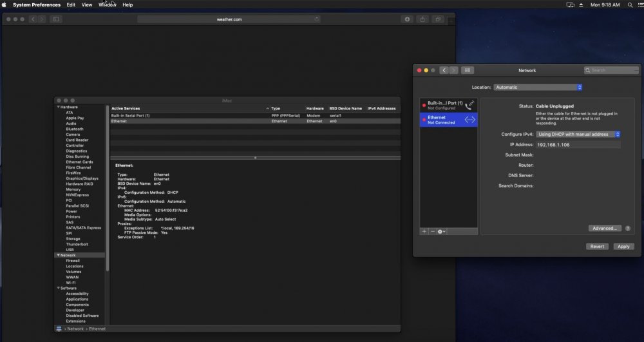Show Safari tab overview
The height and width of the screenshot is (342, 644).
438,19
